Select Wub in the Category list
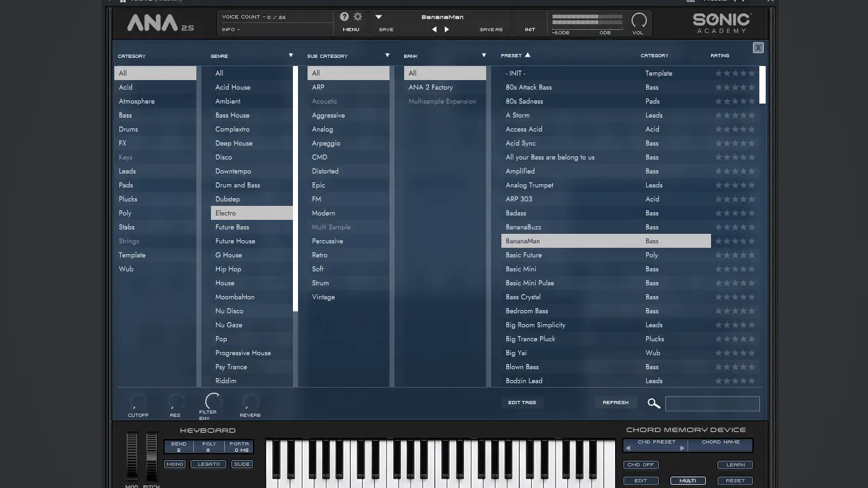The height and width of the screenshot is (488, 868). pos(155,269)
